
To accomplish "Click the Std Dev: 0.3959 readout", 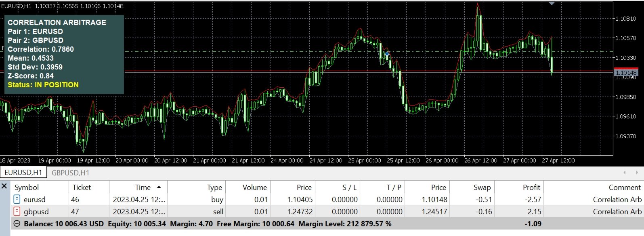I will tap(35, 67).
